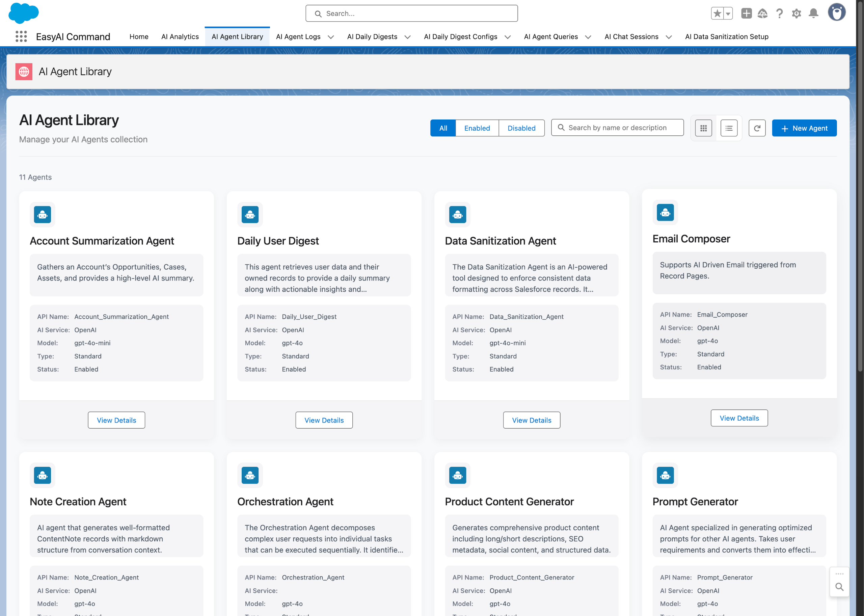Image resolution: width=864 pixels, height=616 pixels.
Task: Open favorites list dropdown arrow
Action: tap(728, 14)
